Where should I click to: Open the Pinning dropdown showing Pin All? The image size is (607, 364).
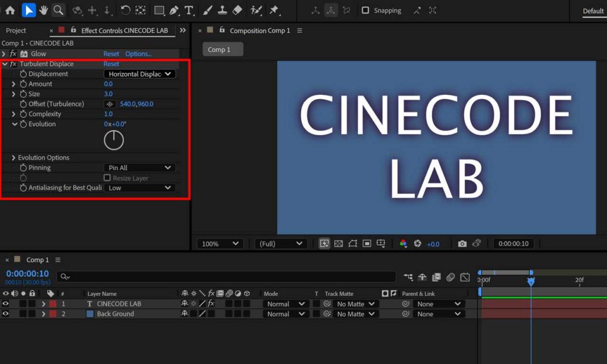point(140,168)
